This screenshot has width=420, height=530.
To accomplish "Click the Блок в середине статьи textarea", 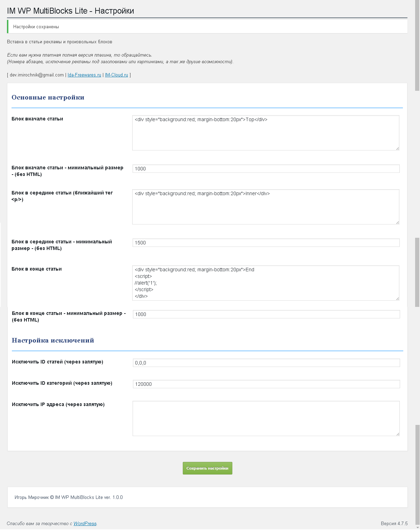I will pyautogui.click(x=265, y=207).
